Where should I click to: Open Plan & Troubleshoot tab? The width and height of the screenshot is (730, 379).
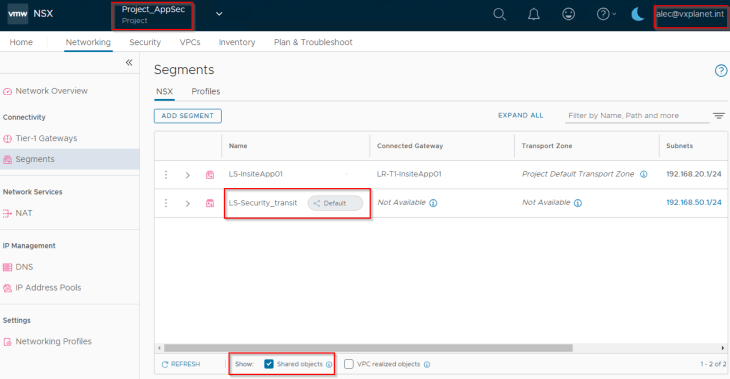313,42
